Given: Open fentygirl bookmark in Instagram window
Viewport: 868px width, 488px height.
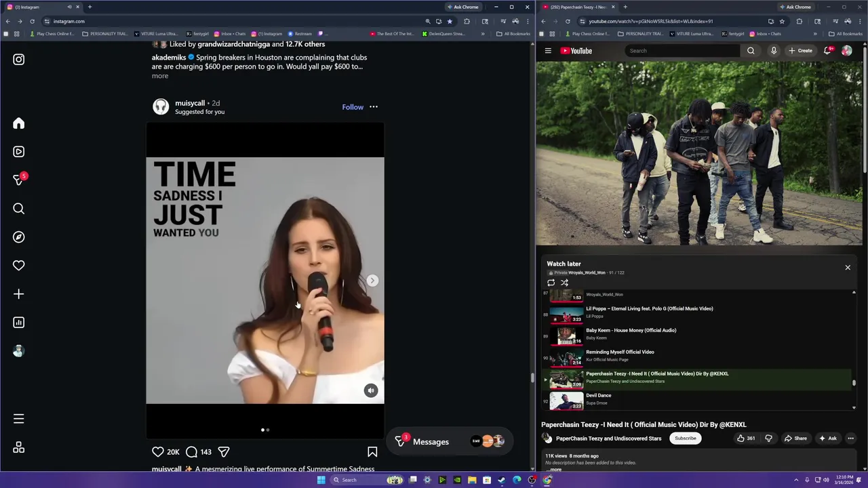Looking at the screenshot, I should (x=198, y=34).
